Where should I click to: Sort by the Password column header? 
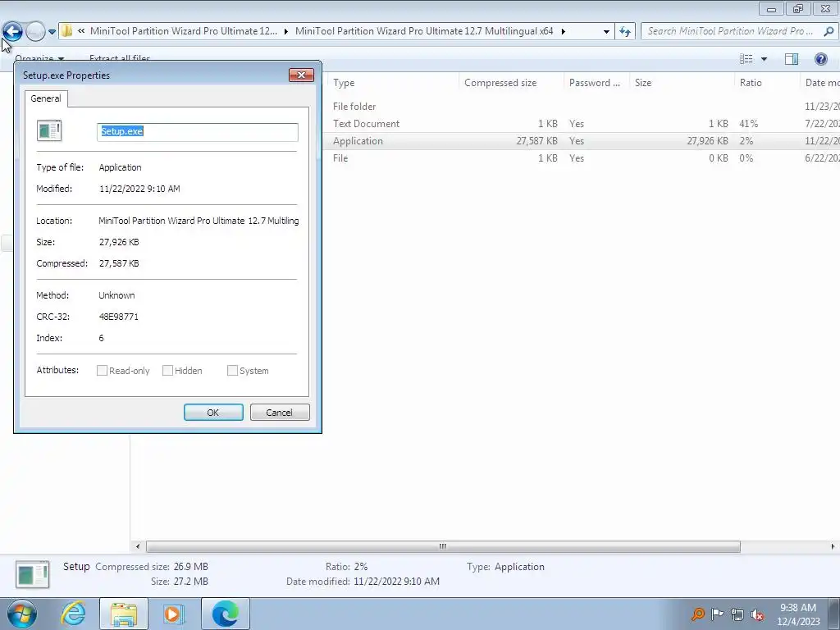596,83
